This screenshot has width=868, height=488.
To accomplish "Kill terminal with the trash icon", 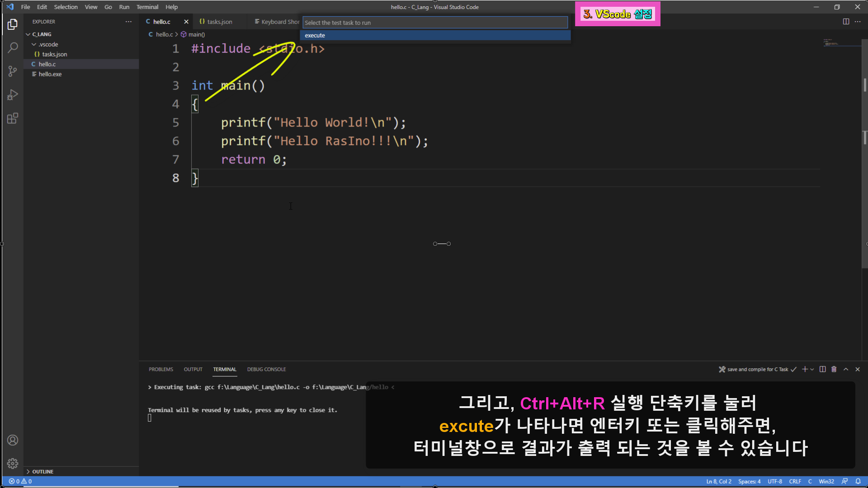I will pos(834,369).
